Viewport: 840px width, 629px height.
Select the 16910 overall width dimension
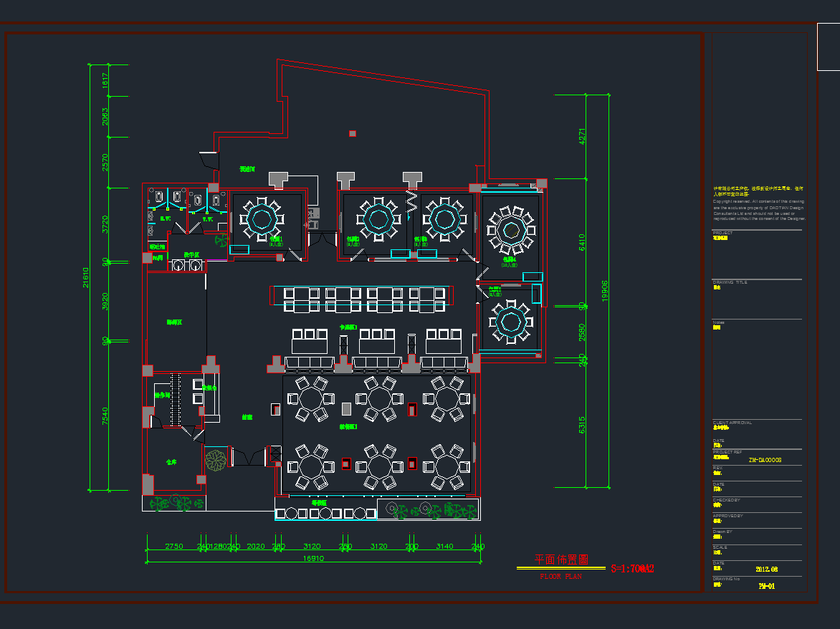point(312,558)
